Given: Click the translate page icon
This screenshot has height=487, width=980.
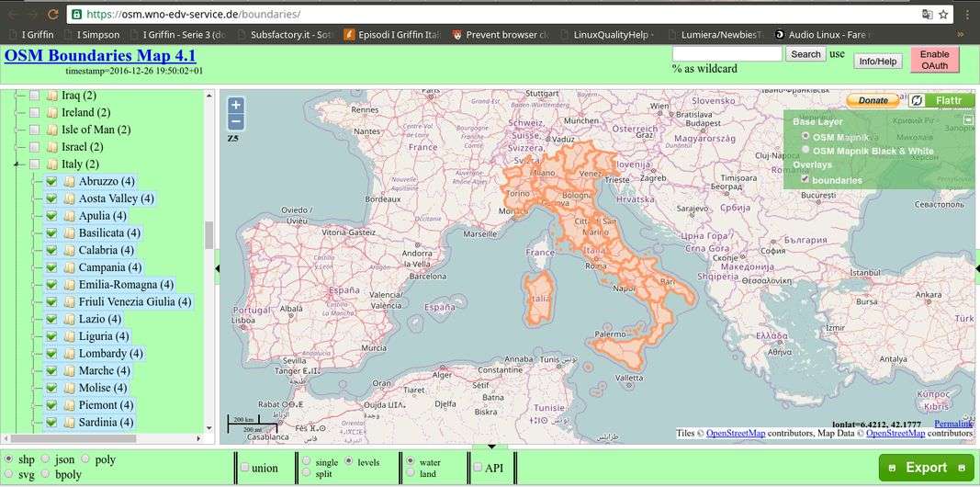Looking at the screenshot, I should click(927, 15).
